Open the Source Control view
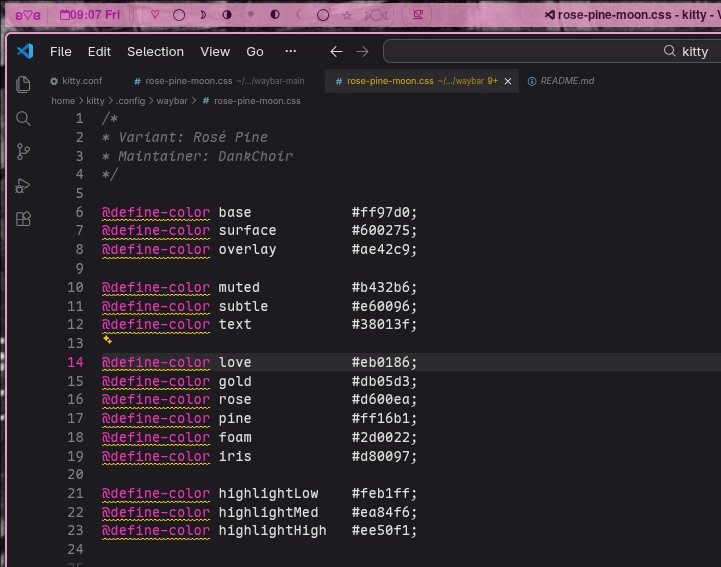The image size is (721, 567). (23, 152)
